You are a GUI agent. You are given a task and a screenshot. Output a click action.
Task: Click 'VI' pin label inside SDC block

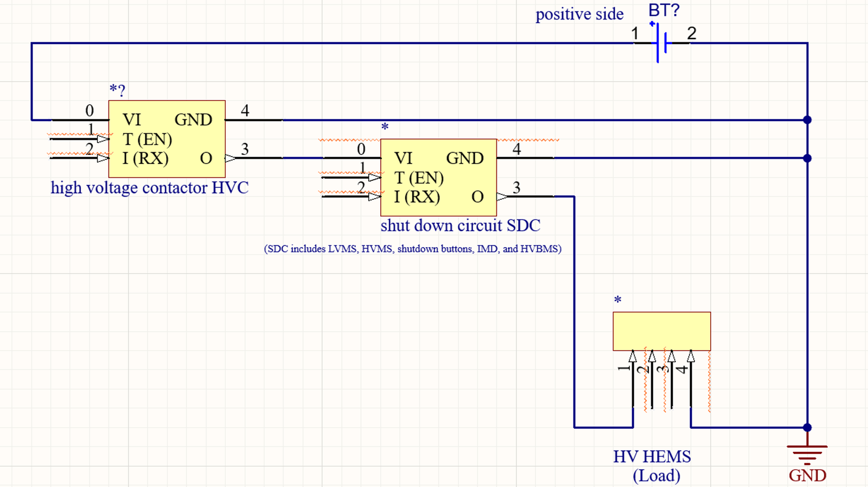point(404,158)
